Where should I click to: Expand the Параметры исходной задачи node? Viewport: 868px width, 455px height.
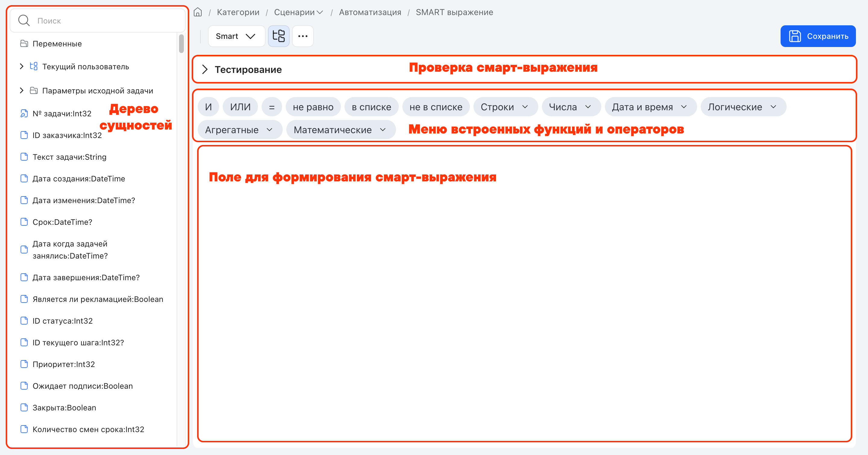click(22, 91)
